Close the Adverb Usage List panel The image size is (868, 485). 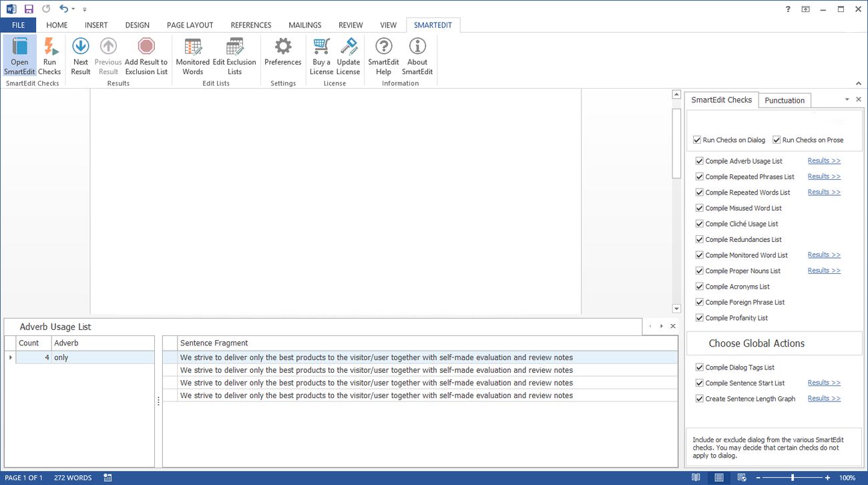[672, 326]
